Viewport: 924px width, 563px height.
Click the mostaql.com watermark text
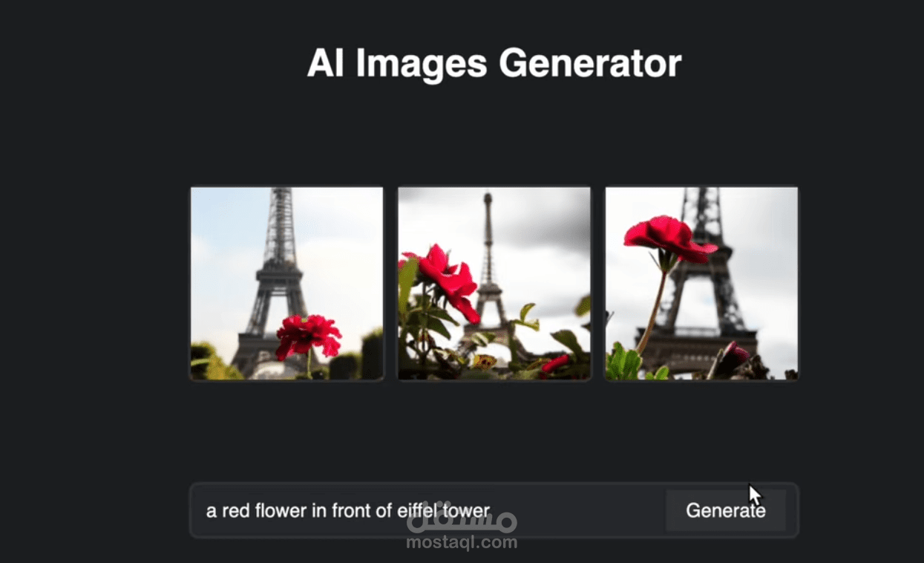[462, 542]
